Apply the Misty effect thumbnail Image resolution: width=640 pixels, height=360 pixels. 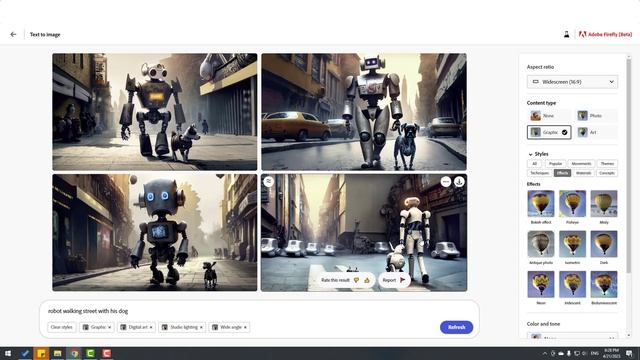(x=604, y=204)
